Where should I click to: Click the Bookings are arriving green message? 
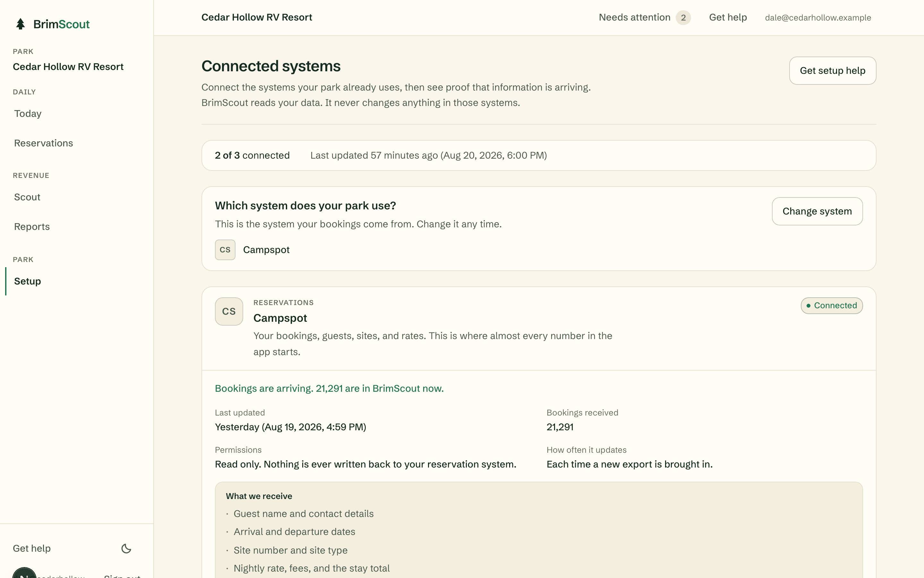click(x=329, y=389)
